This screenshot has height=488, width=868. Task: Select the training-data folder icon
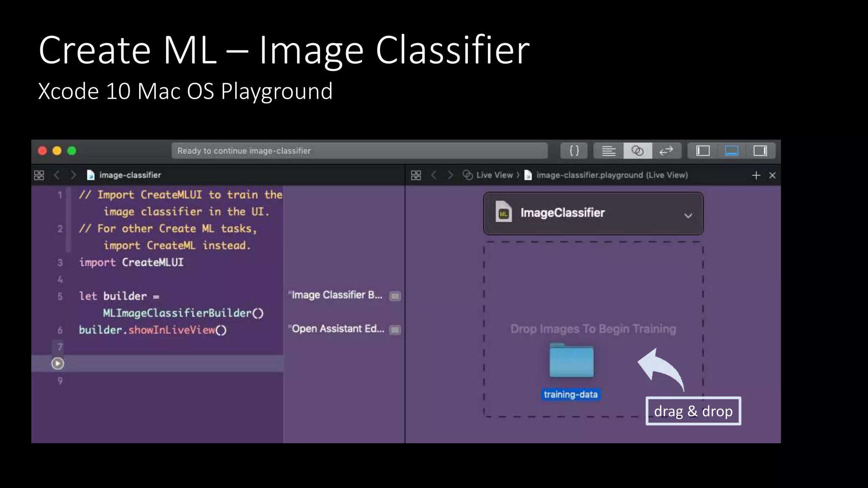pyautogui.click(x=571, y=360)
